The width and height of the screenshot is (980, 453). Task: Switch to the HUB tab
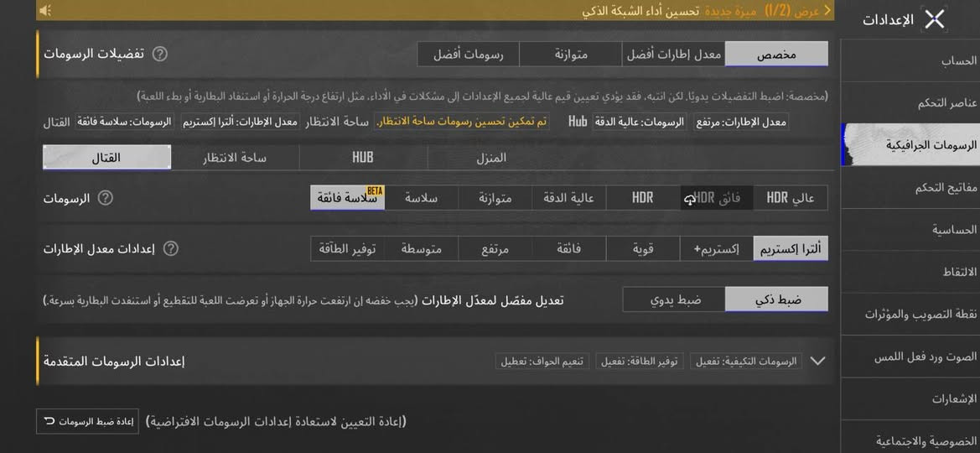363,157
